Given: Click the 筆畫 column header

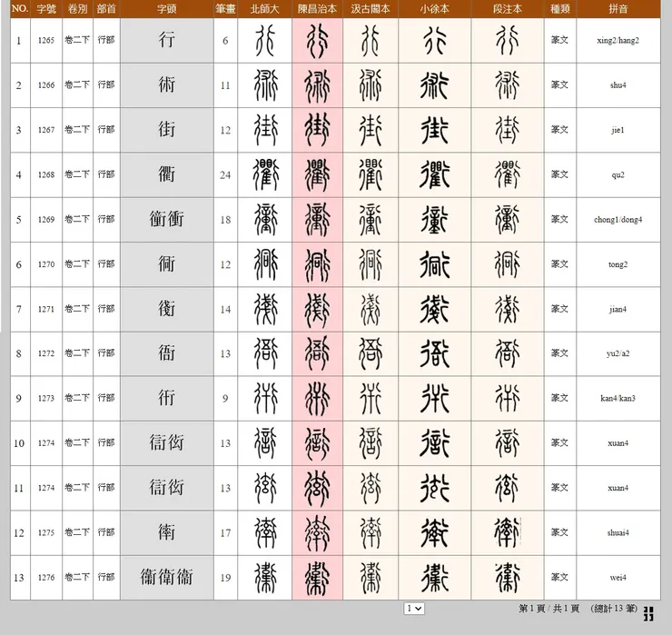Looking at the screenshot, I should pos(225,9).
